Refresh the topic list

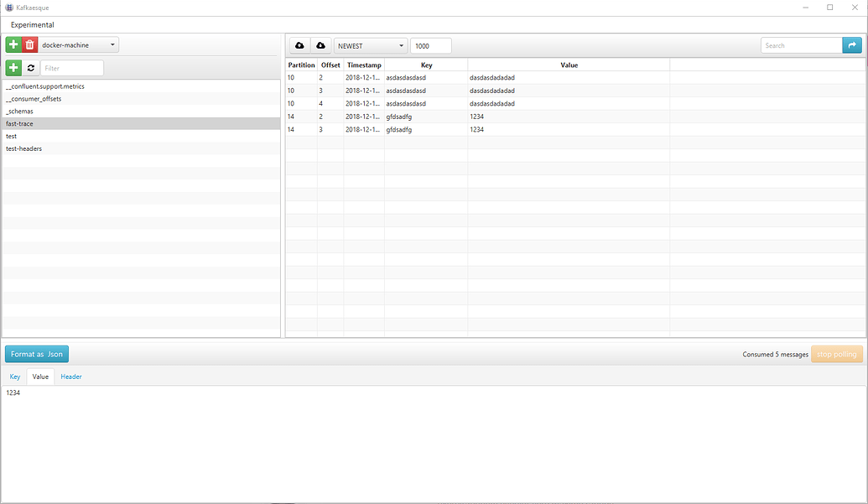(x=31, y=67)
